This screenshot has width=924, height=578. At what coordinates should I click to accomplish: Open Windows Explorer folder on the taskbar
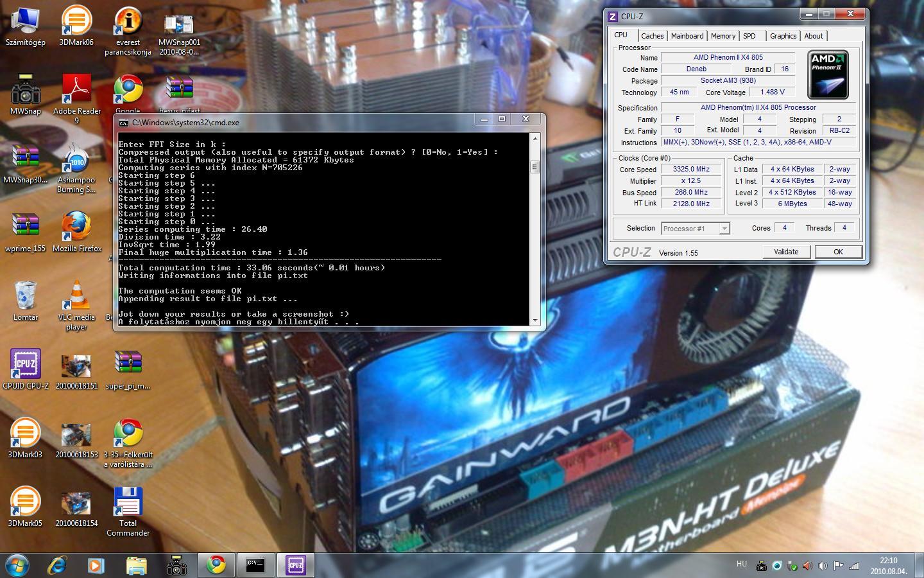pos(136,565)
